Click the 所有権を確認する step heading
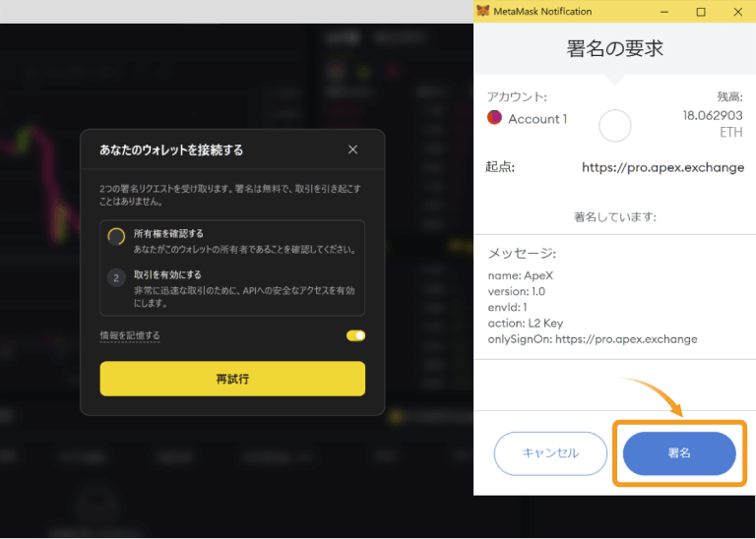Viewport: 756px width, 539px height. tap(168, 234)
